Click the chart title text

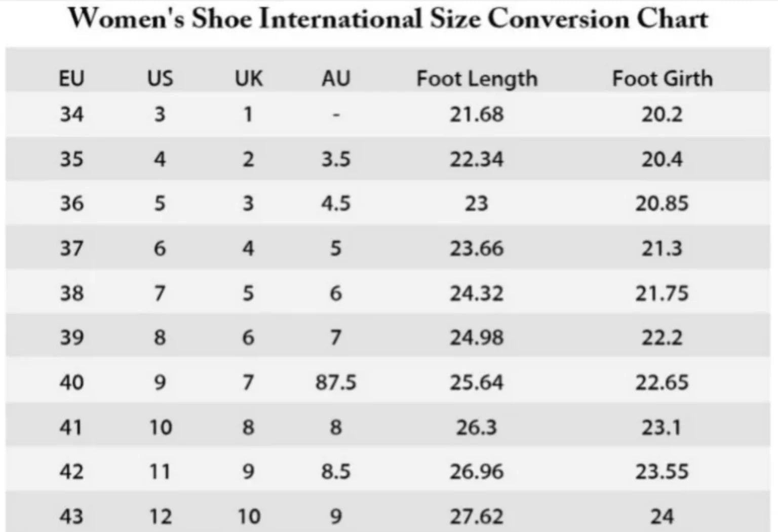(388, 19)
